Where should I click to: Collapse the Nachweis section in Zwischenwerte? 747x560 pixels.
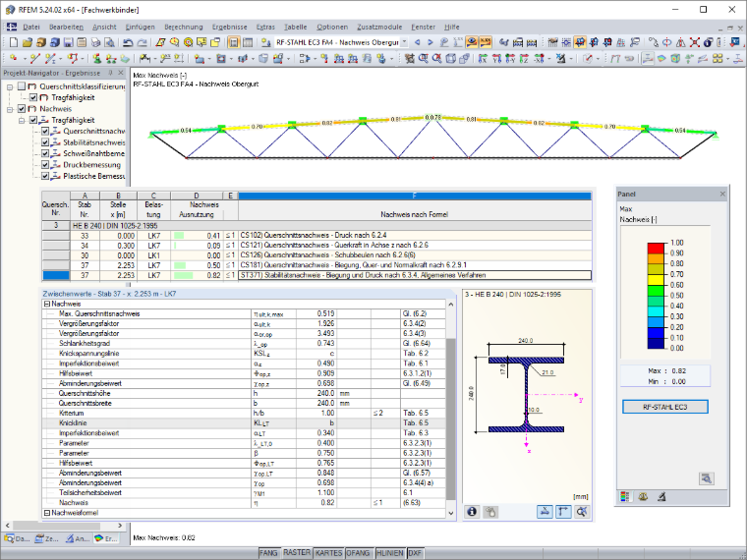[x=47, y=304]
